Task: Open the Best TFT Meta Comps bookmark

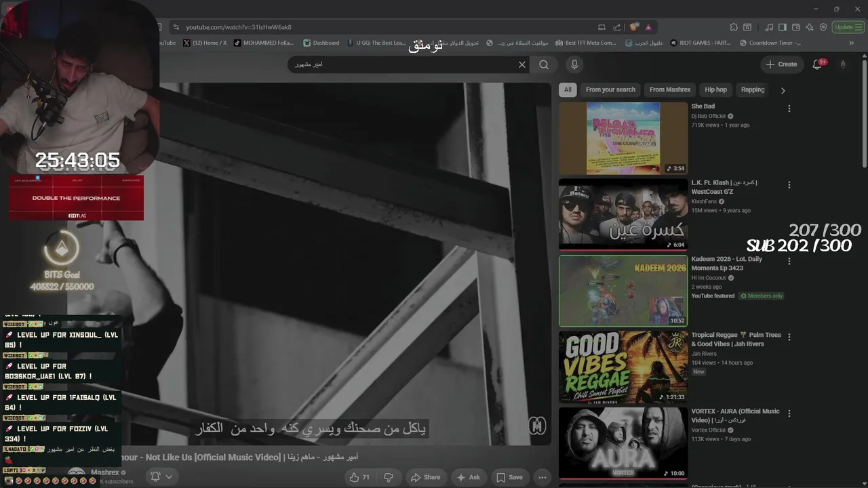Action: (585, 43)
